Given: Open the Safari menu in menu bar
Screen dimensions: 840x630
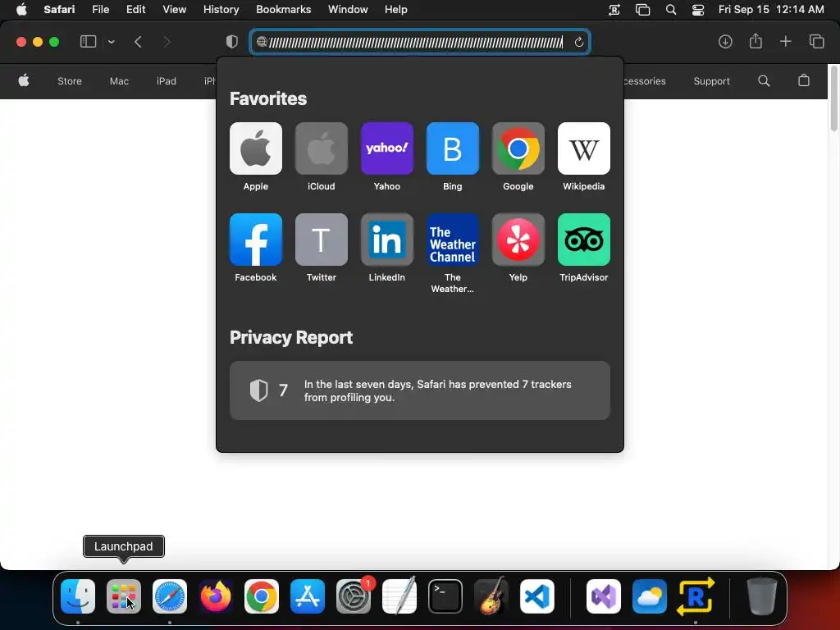Looking at the screenshot, I should pyautogui.click(x=59, y=10).
